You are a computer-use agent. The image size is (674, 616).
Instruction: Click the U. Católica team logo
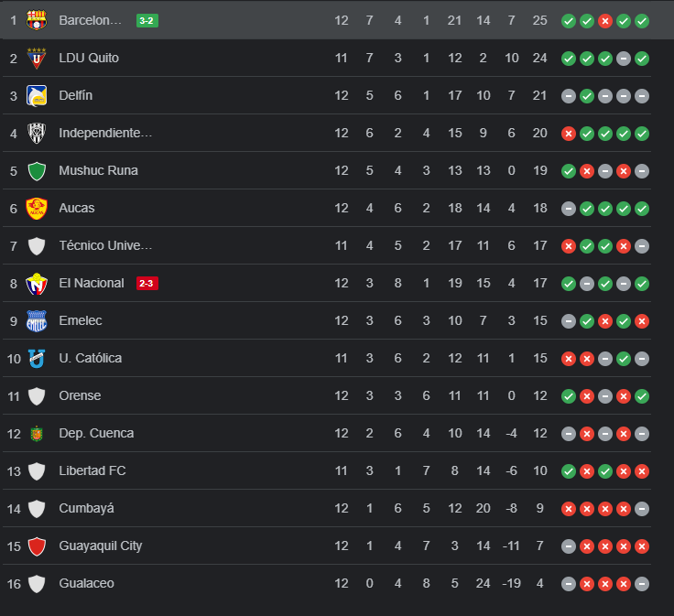coord(37,358)
